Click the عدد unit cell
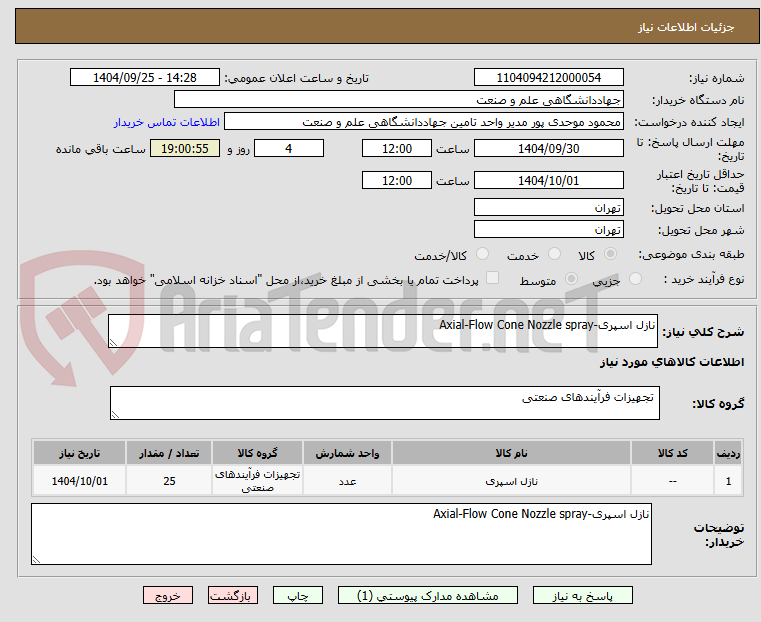 347,481
